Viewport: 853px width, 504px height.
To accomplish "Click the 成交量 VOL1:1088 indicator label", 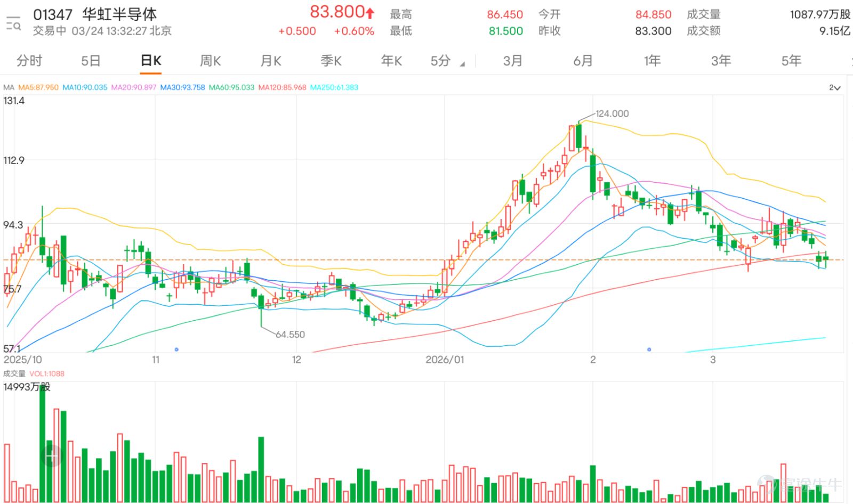I will coord(34,373).
